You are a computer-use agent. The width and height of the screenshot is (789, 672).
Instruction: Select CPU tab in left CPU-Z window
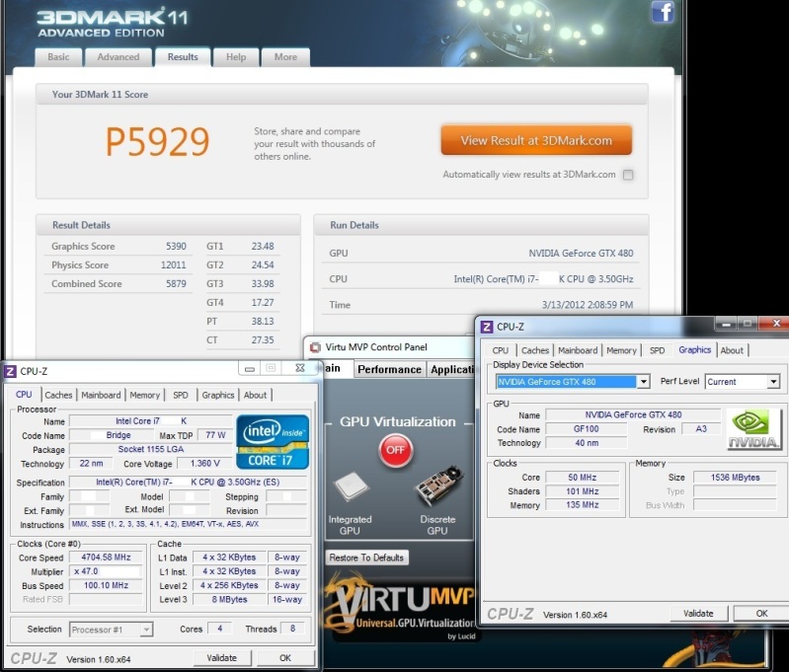tap(24, 395)
